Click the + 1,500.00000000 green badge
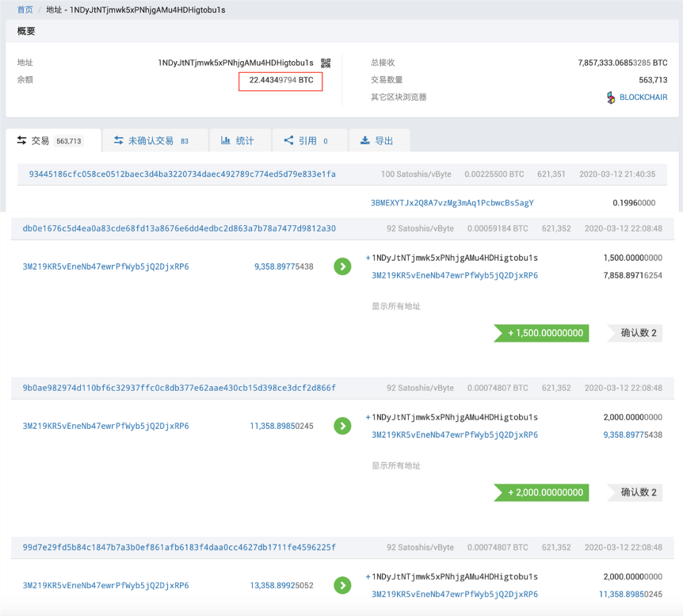Screen dimensions: 683x616 541,333
